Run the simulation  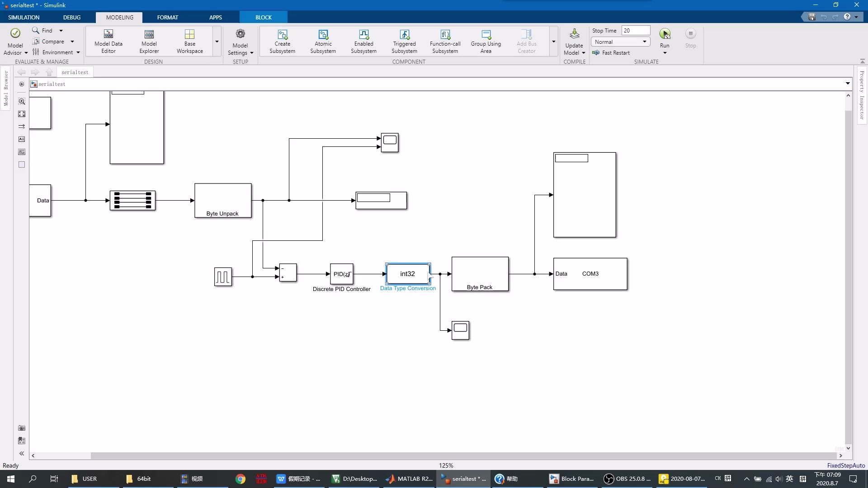point(664,38)
